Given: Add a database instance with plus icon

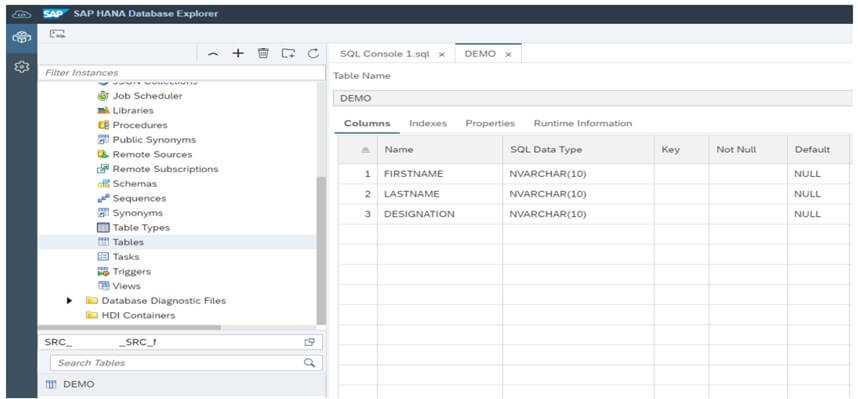Looking at the screenshot, I should tap(237, 53).
